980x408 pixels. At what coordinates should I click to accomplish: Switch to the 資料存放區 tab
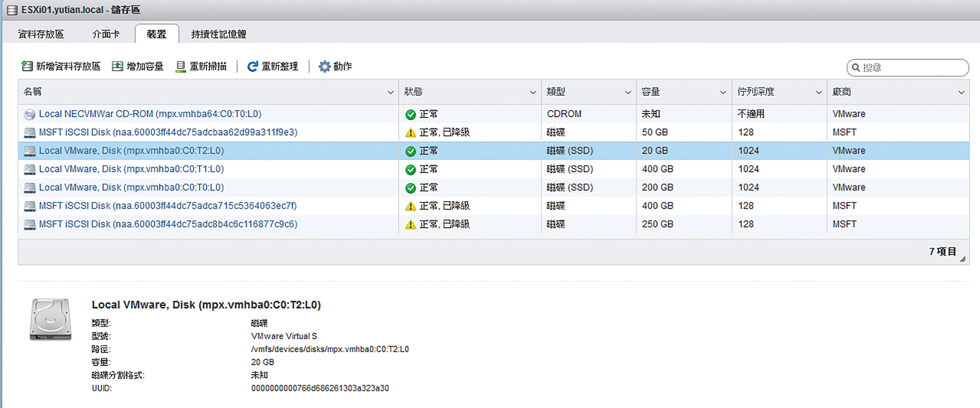[41, 34]
